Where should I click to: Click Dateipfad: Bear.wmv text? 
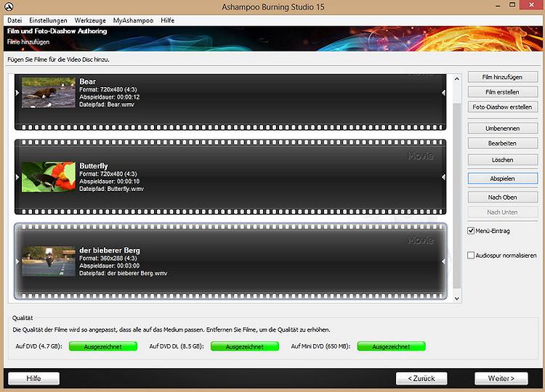pyautogui.click(x=106, y=105)
